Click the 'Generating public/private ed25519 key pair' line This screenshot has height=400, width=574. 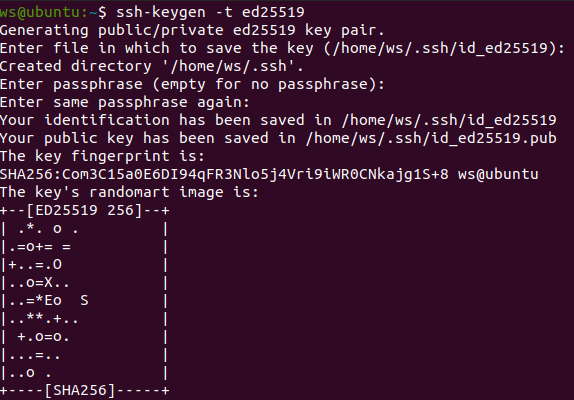(192, 30)
